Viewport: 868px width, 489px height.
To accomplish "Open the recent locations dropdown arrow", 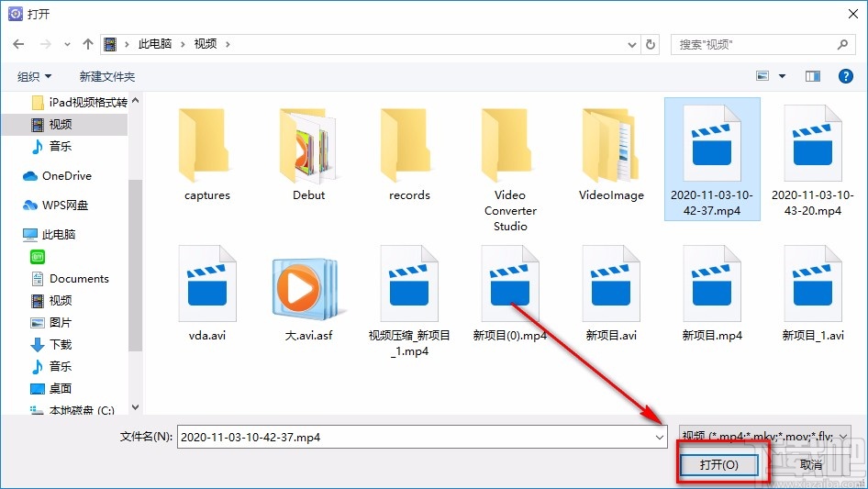I will click(67, 44).
